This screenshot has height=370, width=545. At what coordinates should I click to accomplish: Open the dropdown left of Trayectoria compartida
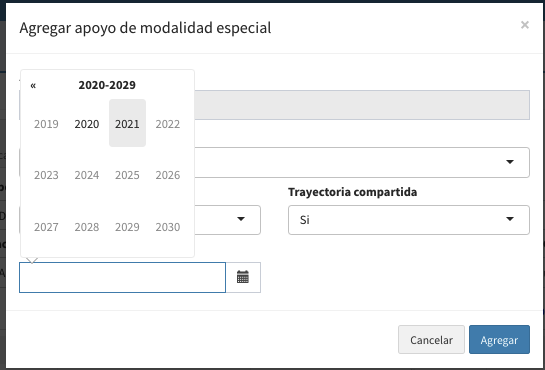point(227,220)
